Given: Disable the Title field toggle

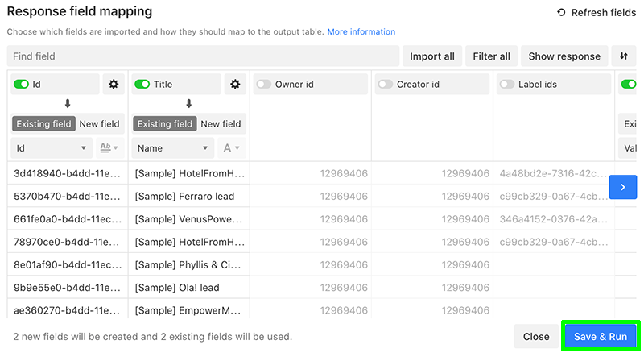Looking at the screenshot, I should [x=142, y=85].
